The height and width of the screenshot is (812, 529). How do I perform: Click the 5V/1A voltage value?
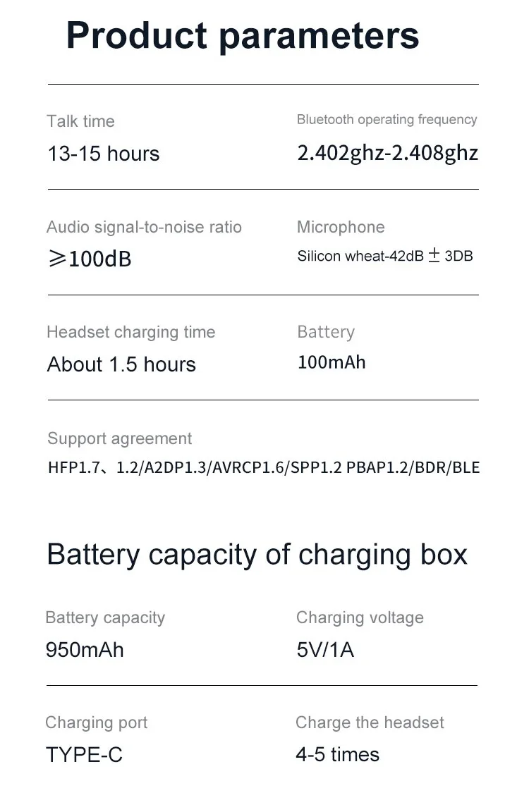coord(325,649)
